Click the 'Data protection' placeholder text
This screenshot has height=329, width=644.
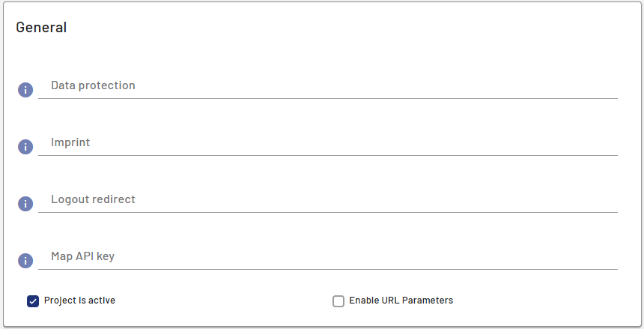93,85
